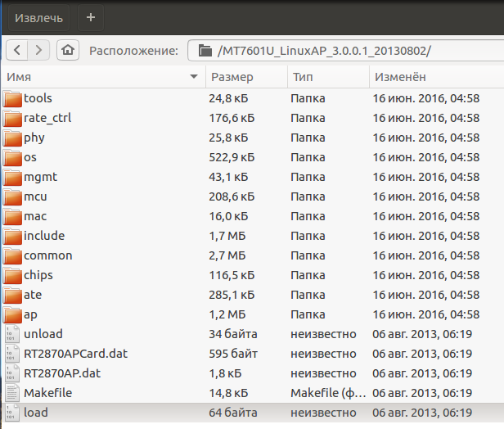Click the sort arrow in the Имя column
This screenshot has height=429, width=504.
[x=194, y=76]
